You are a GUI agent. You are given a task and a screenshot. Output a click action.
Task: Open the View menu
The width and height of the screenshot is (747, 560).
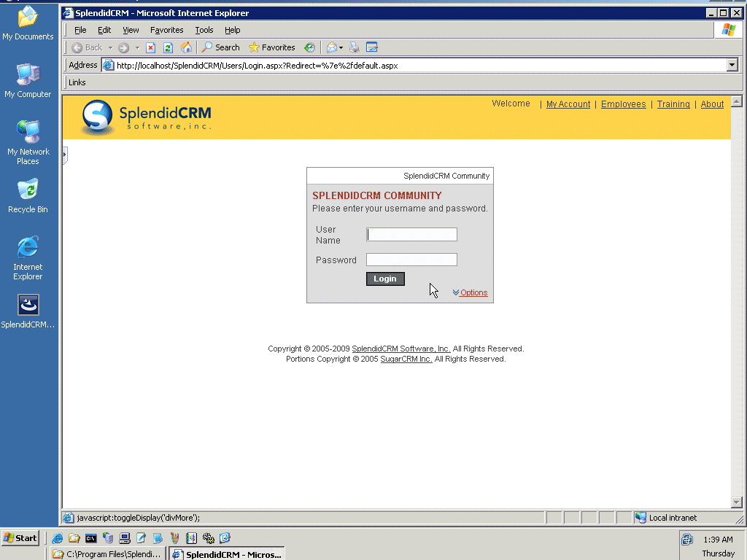tap(131, 30)
